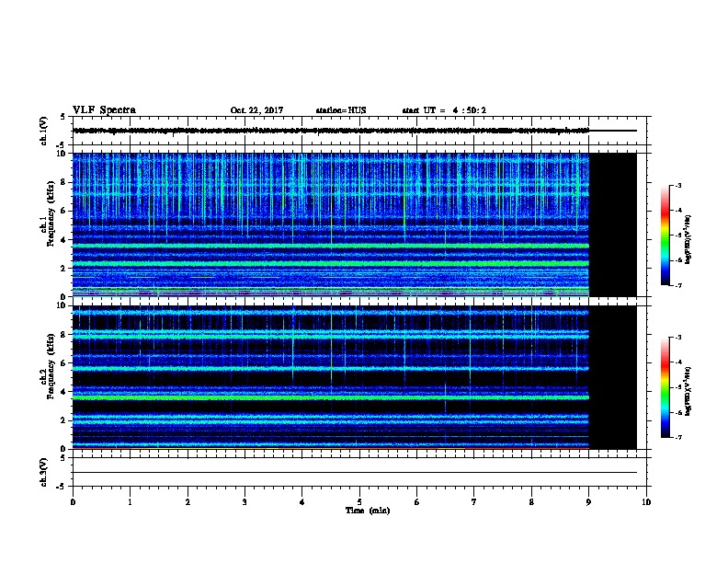The height and width of the screenshot is (563, 728).
Task: Click the x-axis tick label "3"
Action: [x=245, y=502]
